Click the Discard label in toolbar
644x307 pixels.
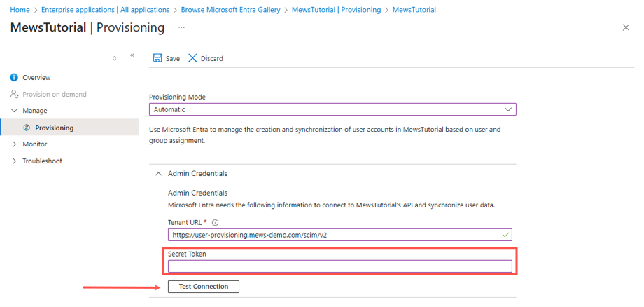click(x=212, y=58)
